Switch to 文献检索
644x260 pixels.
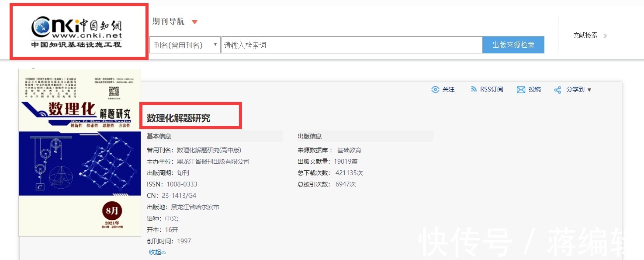click(x=585, y=35)
